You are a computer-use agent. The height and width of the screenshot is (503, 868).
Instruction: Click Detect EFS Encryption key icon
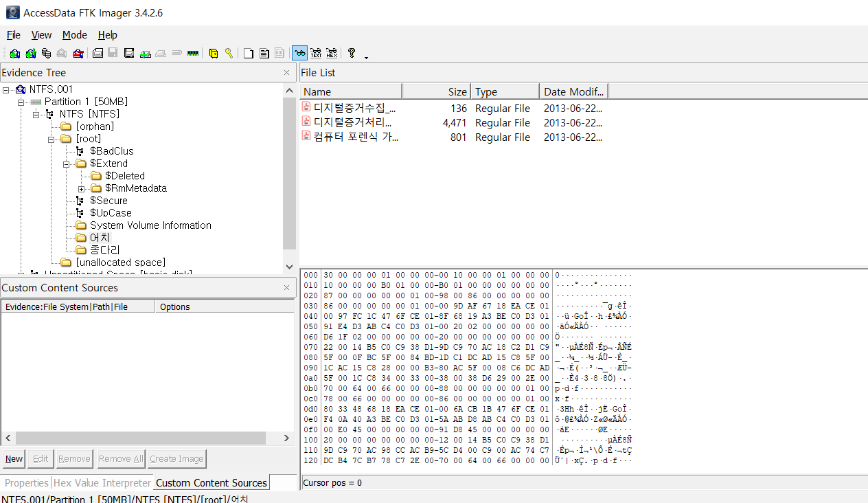229,53
